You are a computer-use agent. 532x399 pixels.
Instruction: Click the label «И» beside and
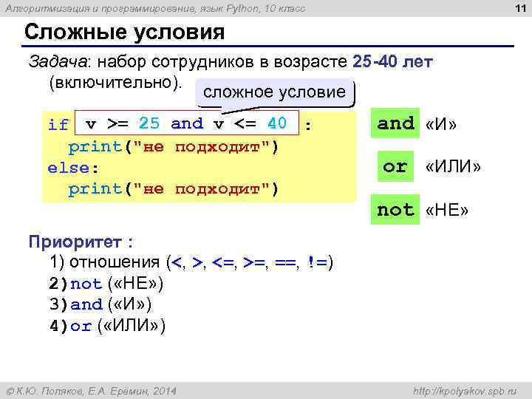440,124
